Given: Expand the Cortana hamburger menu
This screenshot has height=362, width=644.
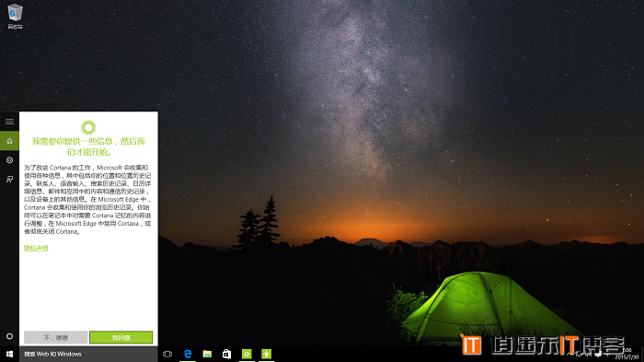Looking at the screenshot, I should [x=9, y=122].
